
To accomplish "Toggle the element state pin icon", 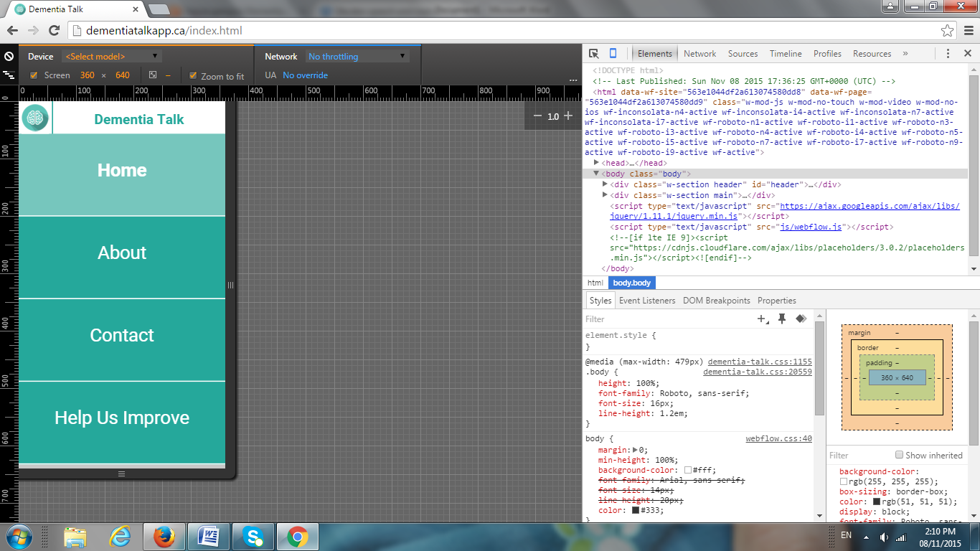I will click(x=782, y=319).
